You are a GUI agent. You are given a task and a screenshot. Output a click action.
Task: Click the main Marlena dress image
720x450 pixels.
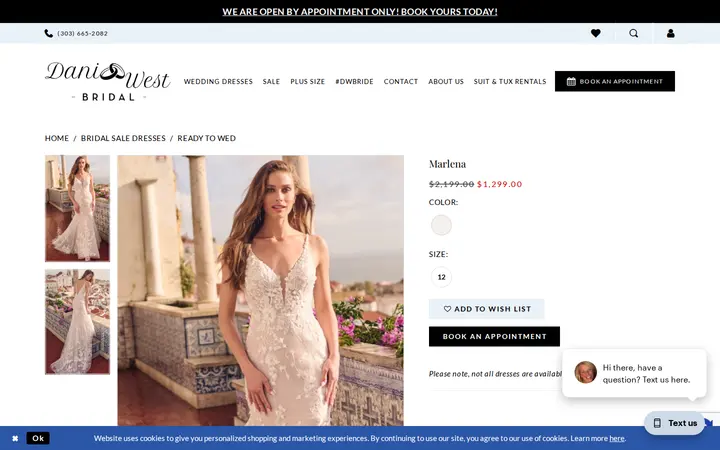(261, 290)
